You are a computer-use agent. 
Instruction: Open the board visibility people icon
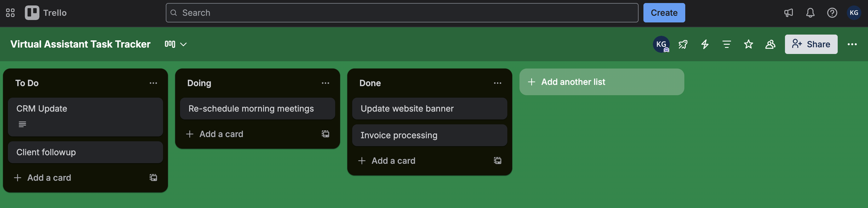pyautogui.click(x=770, y=44)
